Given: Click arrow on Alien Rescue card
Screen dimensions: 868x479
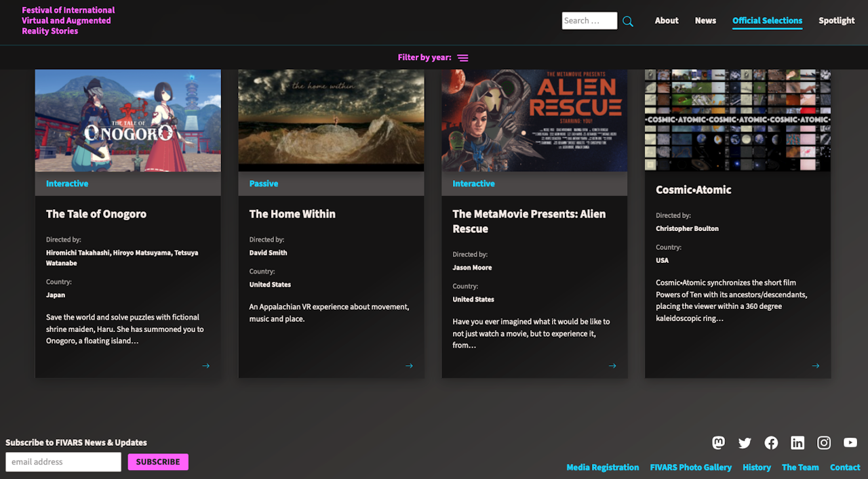Looking at the screenshot, I should point(612,366).
